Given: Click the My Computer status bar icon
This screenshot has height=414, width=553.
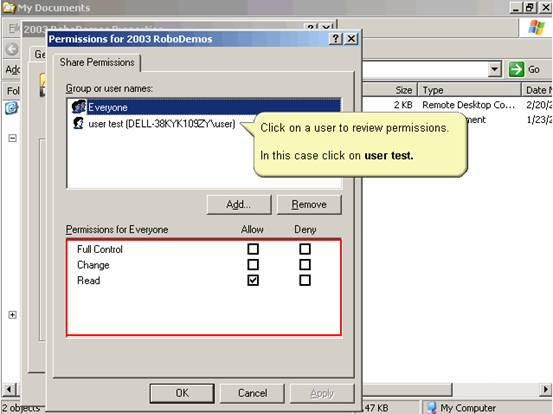Looking at the screenshot, I should (x=431, y=408).
